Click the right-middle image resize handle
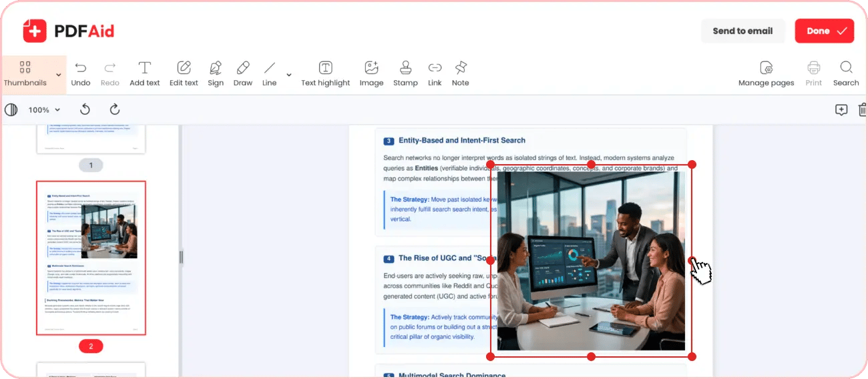 (692, 260)
